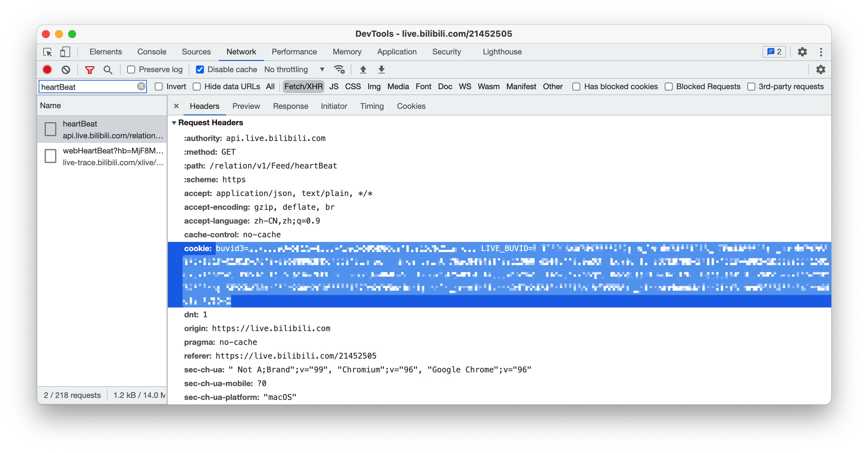The height and width of the screenshot is (453, 868).
Task: Uncheck the Disable cache checkbox
Action: point(200,69)
